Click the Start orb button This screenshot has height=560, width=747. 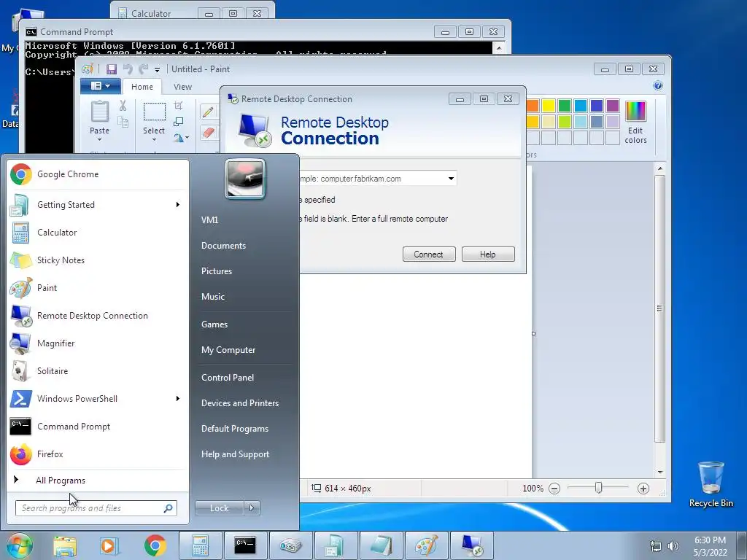pos(20,545)
